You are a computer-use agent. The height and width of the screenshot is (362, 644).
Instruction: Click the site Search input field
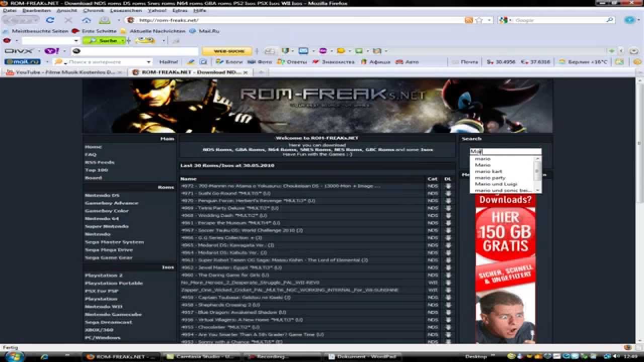pyautogui.click(x=506, y=151)
